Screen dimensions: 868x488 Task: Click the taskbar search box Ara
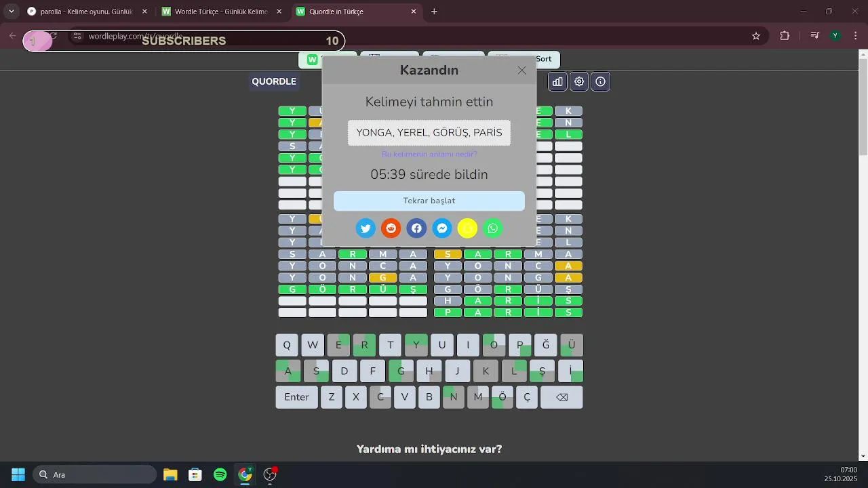[95, 474]
